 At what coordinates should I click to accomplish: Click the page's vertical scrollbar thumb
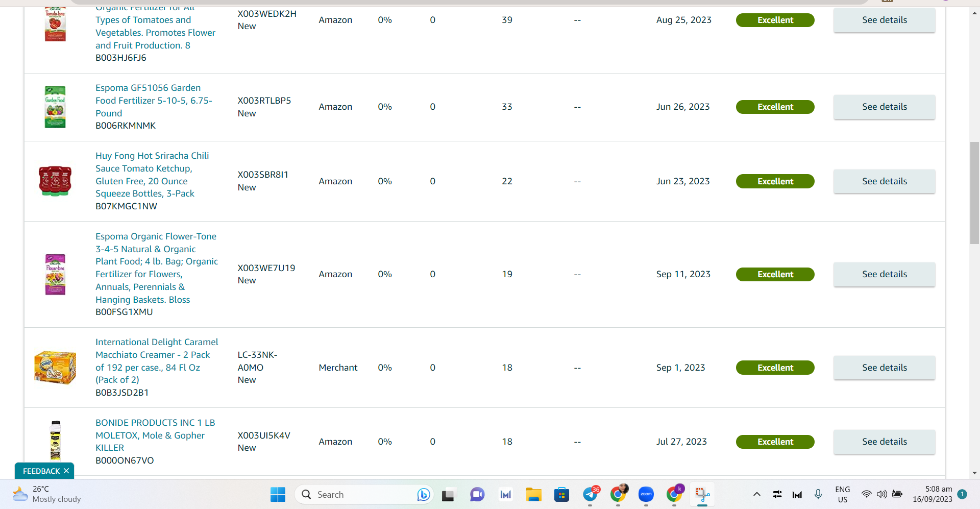[974, 192]
